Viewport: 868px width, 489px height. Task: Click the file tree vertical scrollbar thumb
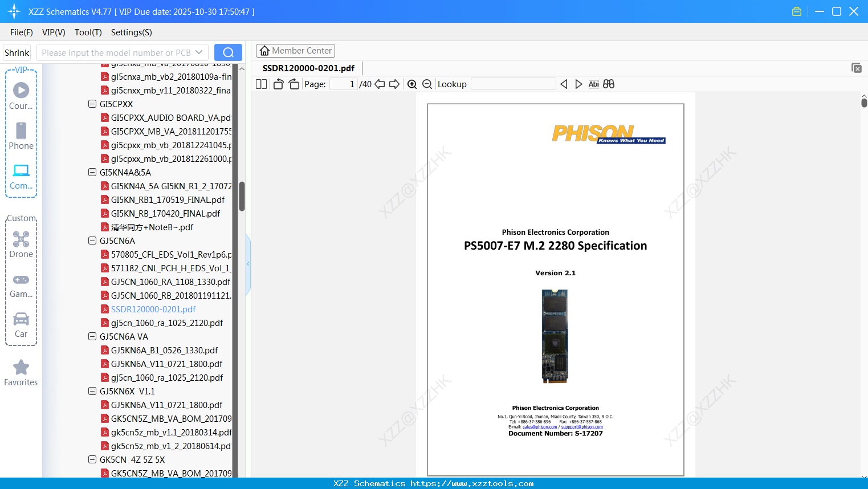tap(242, 197)
